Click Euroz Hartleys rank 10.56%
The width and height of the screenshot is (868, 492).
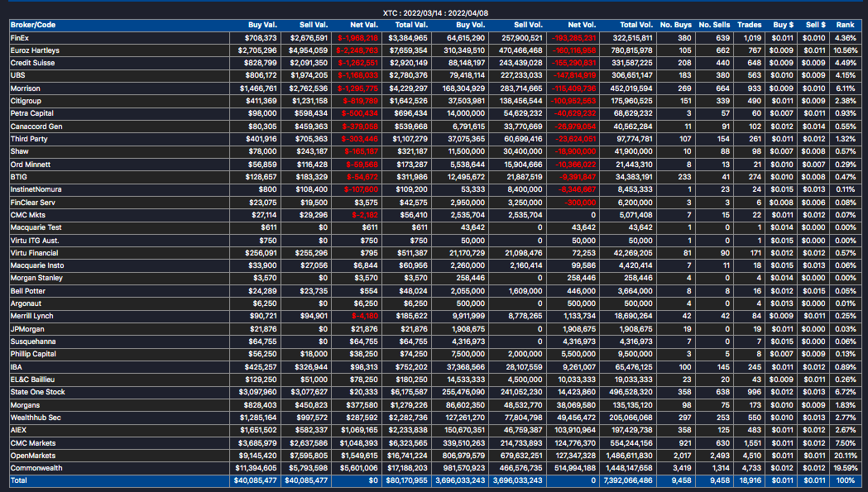tap(846, 50)
